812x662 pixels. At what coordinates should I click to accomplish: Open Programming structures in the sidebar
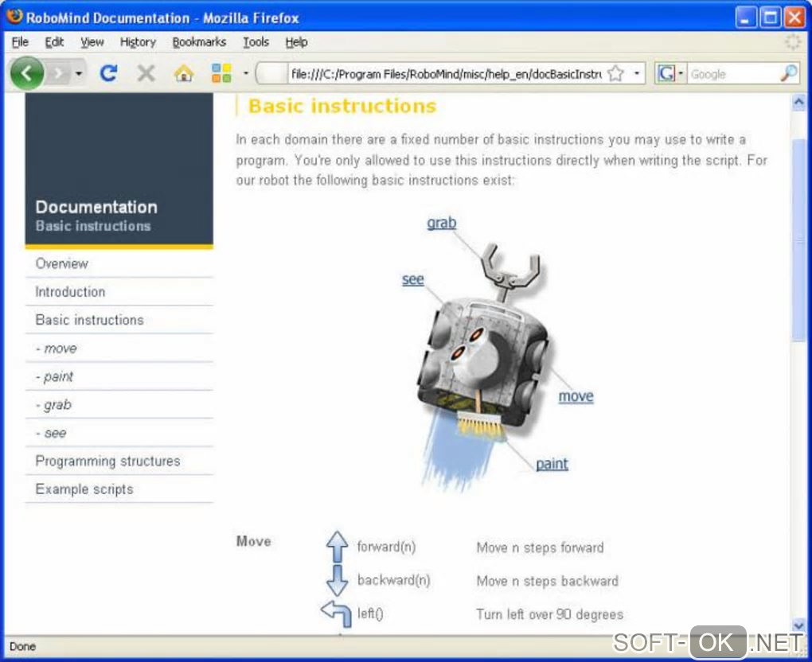pos(119,461)
